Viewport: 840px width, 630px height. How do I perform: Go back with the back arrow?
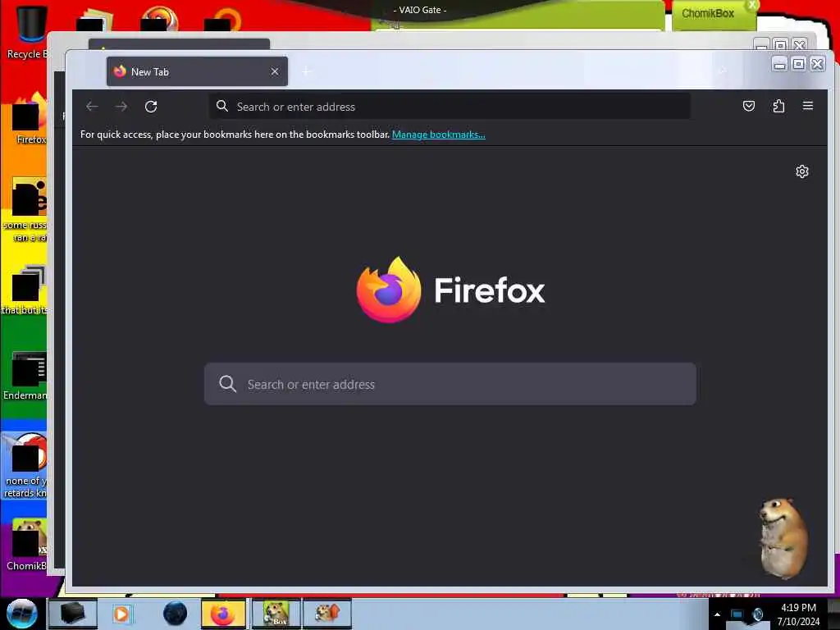click(92, 107)
